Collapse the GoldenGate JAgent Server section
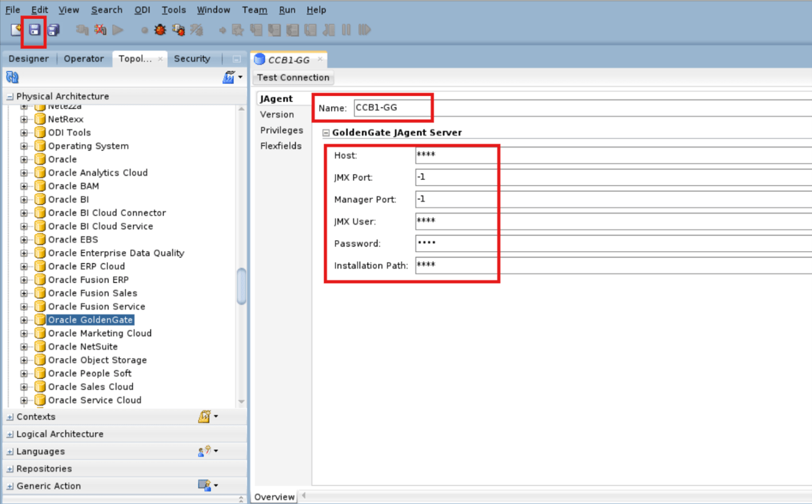The height and width of the screenshot is (504, 812). point(326,132)
